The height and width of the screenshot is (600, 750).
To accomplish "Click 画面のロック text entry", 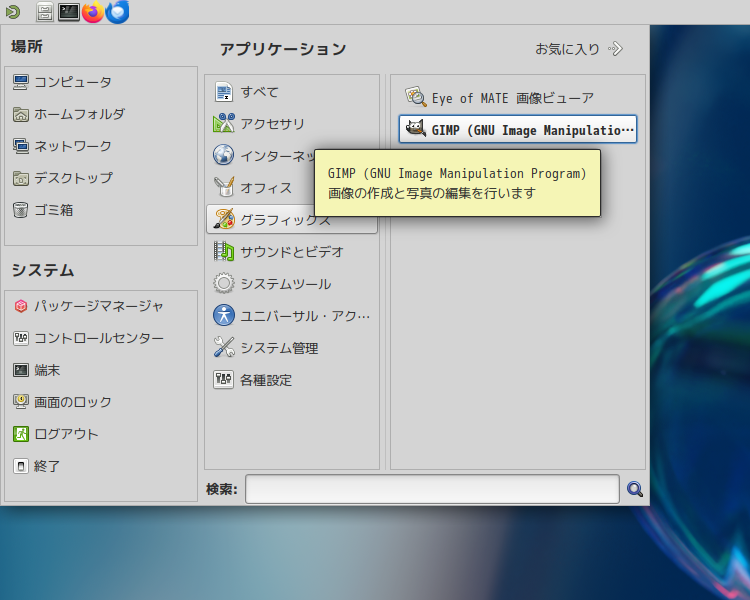I will click(x=73, y=402).
